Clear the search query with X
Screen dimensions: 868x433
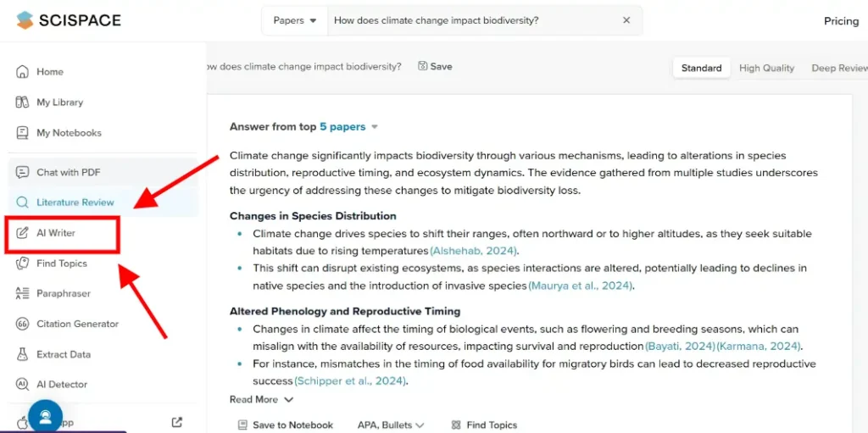point(626,20)
